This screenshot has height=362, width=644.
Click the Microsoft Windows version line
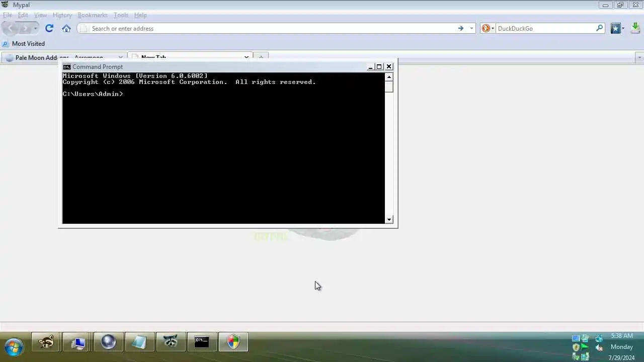click(x=135, y=76)
